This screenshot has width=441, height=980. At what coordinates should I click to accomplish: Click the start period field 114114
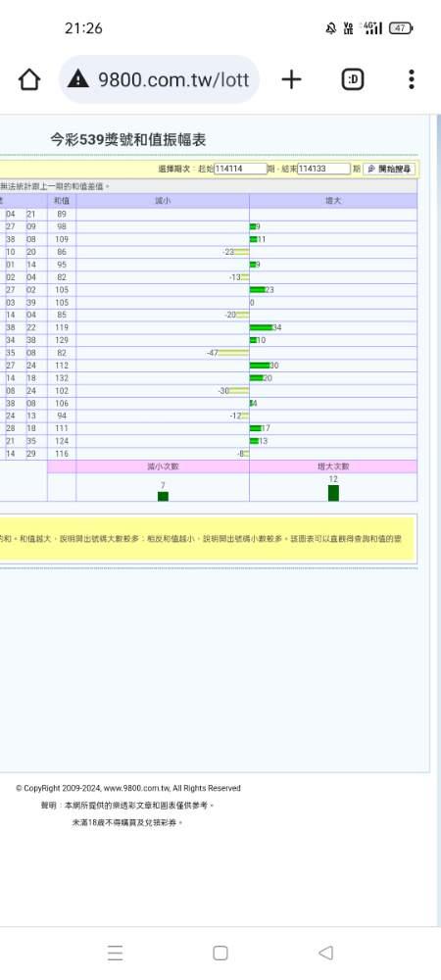click(x=240, y=169)
